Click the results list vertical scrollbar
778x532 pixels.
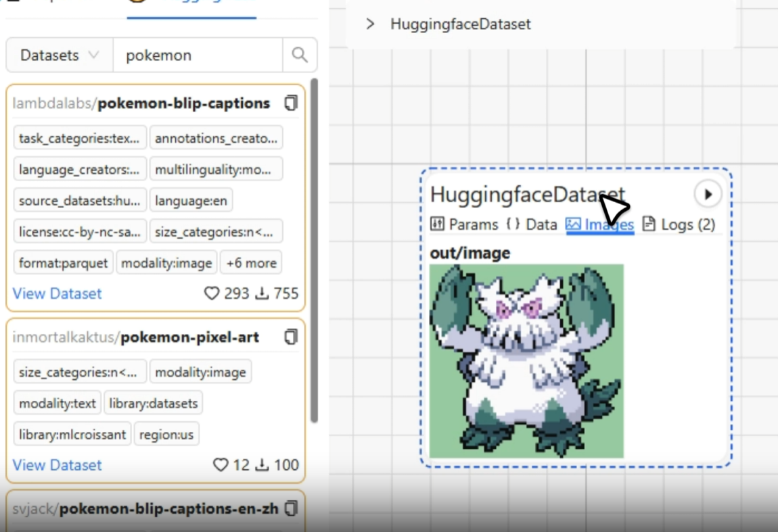pos(314,250)
